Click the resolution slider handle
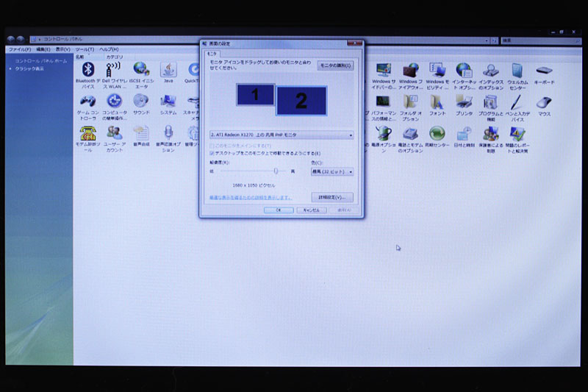This screenshot has height=392, width=588. coord(276,171)
